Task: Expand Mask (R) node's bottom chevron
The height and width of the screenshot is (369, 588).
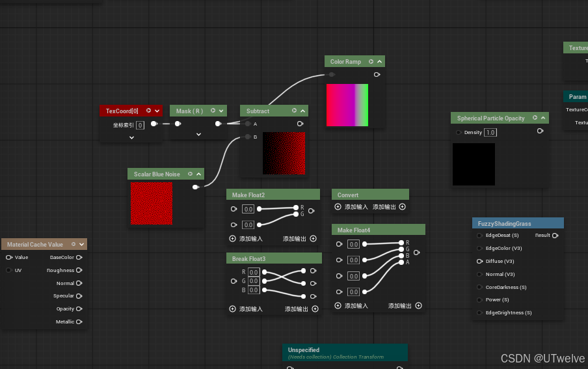Action: [x=199, y=134]
